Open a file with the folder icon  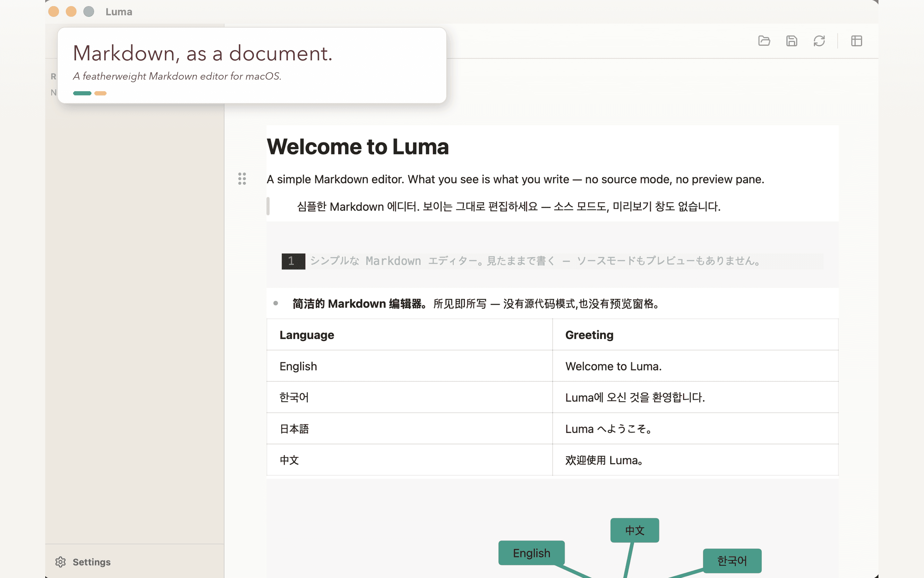click(x=764, y=41)
